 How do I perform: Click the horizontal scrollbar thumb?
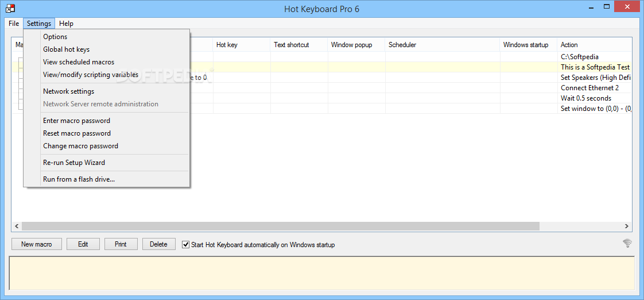tap(281, 226)
